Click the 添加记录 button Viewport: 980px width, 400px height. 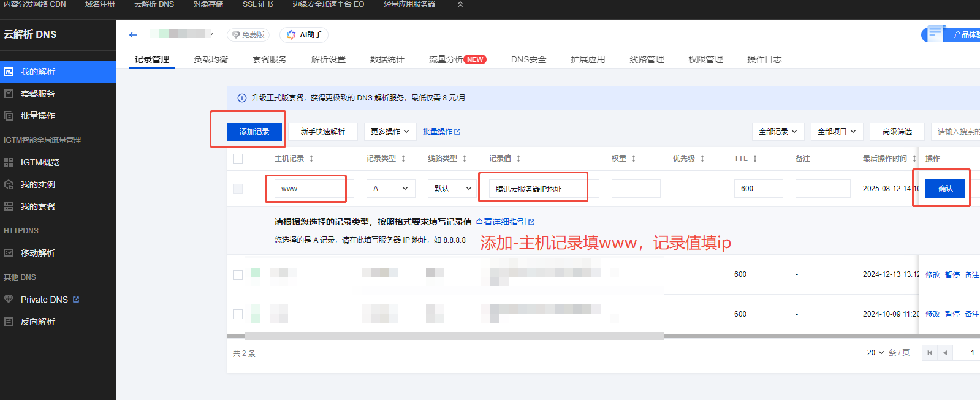[x=254, y=132]
